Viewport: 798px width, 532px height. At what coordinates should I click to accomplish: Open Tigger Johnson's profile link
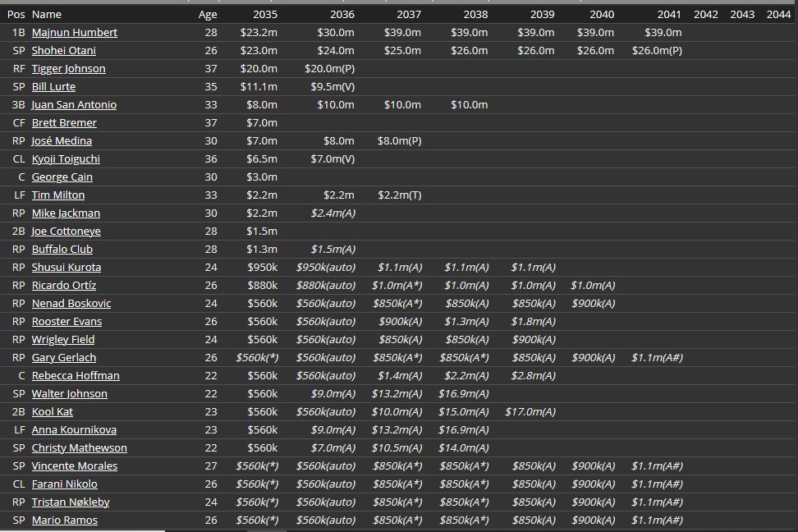pyautogui.click(x=68, y=68)
